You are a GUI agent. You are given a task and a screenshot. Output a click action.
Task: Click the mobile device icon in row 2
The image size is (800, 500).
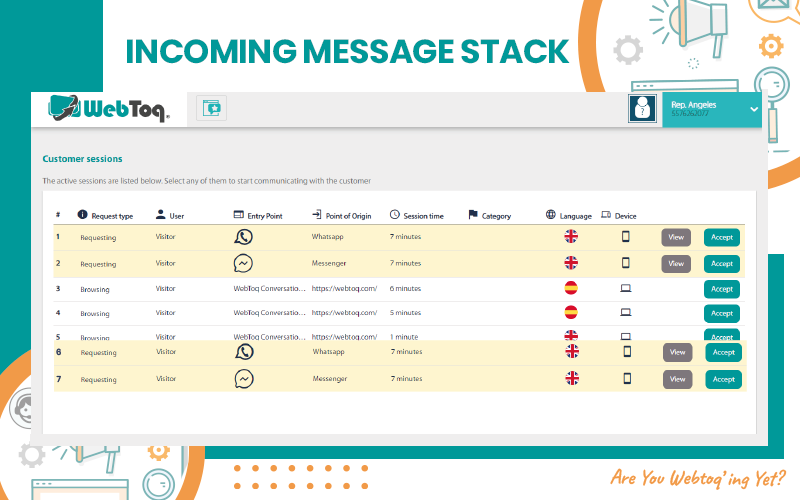click(626, 263)
